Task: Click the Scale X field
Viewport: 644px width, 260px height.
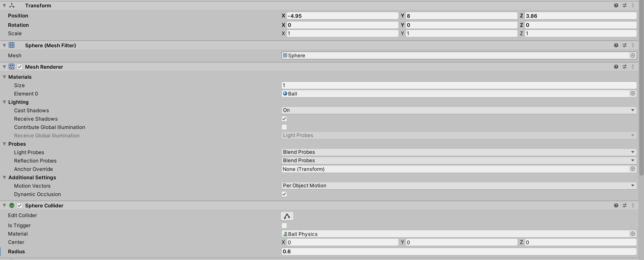Action: pyautogui.click(x=342, y=33)
